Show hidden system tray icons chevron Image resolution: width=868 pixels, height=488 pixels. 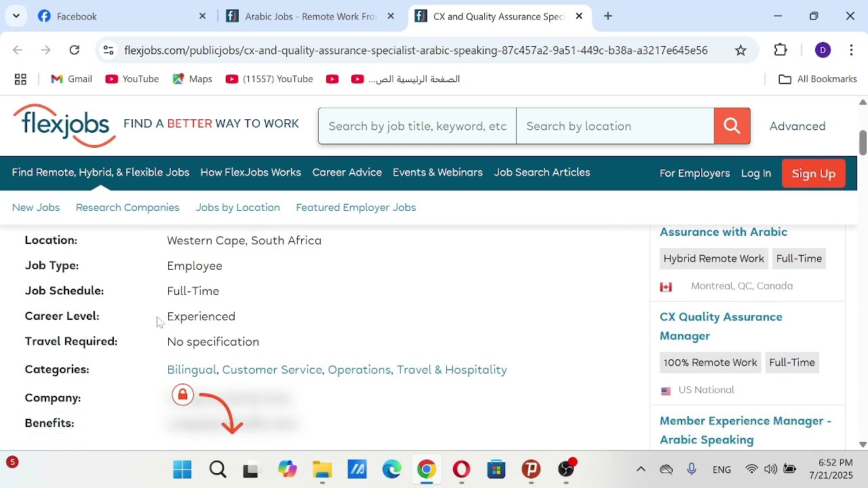641,469
